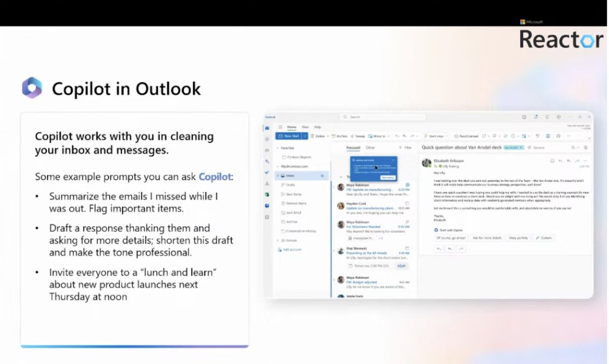The width and height of the screenshot is (609, 364).
Task: Click the Sweep toolbar button
Action: [358, 136]
